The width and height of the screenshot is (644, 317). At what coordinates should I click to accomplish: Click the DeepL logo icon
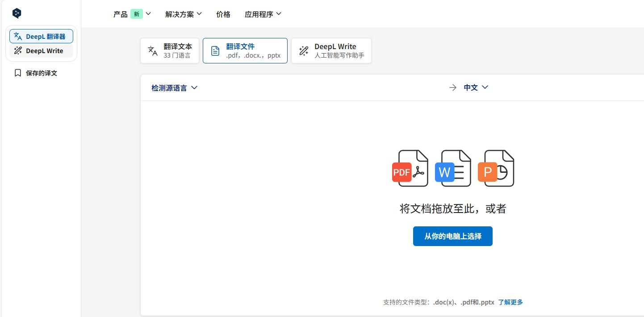pyautogui.click(x=17, y=13)
